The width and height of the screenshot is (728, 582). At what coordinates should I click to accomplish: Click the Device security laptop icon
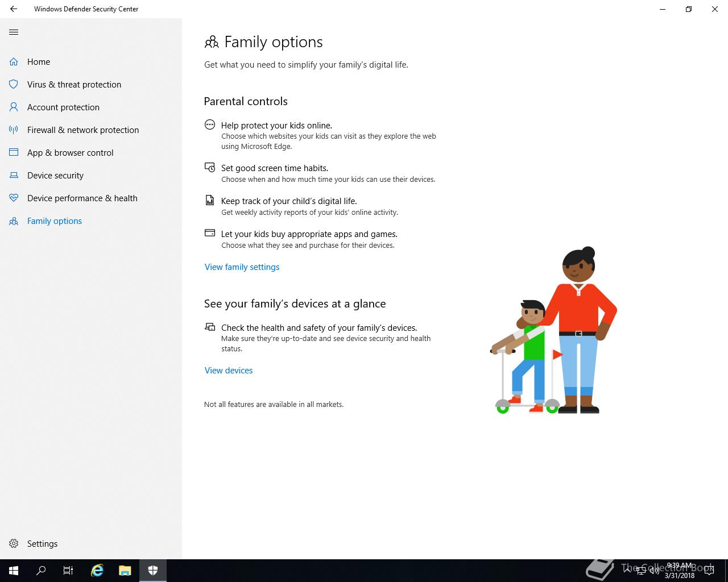14,175
